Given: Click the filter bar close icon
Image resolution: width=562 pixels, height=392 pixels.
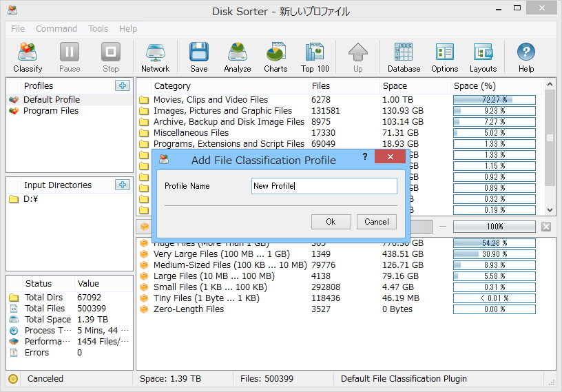Looking at the screenshot, I should click(546, 227).
